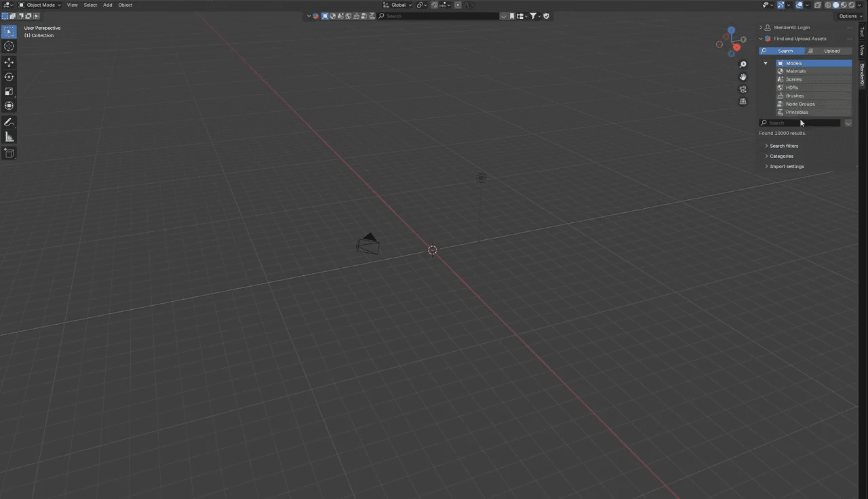Select the Materials asset category

click(x=795, y=71)
